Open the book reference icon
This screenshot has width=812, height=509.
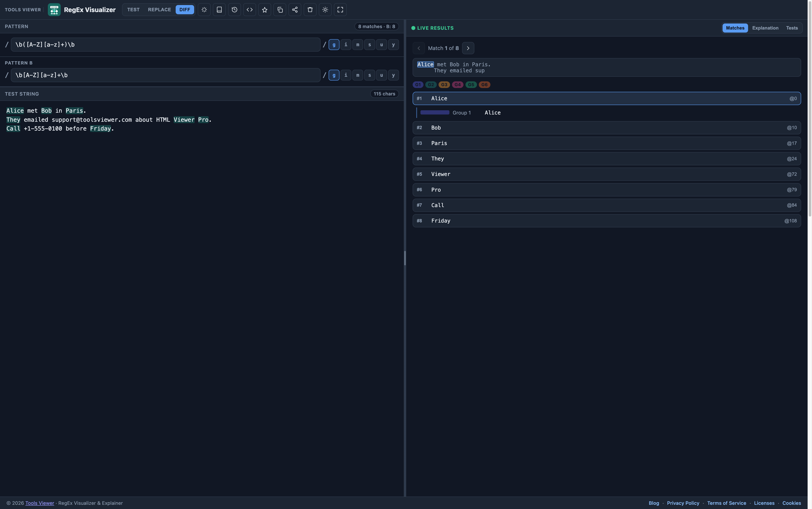pos(219,9)
